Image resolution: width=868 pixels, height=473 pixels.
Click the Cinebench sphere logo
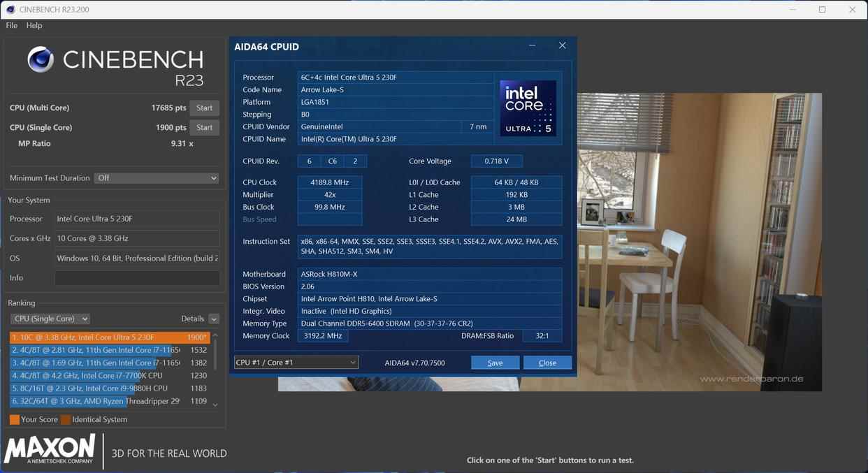(41, 60)
